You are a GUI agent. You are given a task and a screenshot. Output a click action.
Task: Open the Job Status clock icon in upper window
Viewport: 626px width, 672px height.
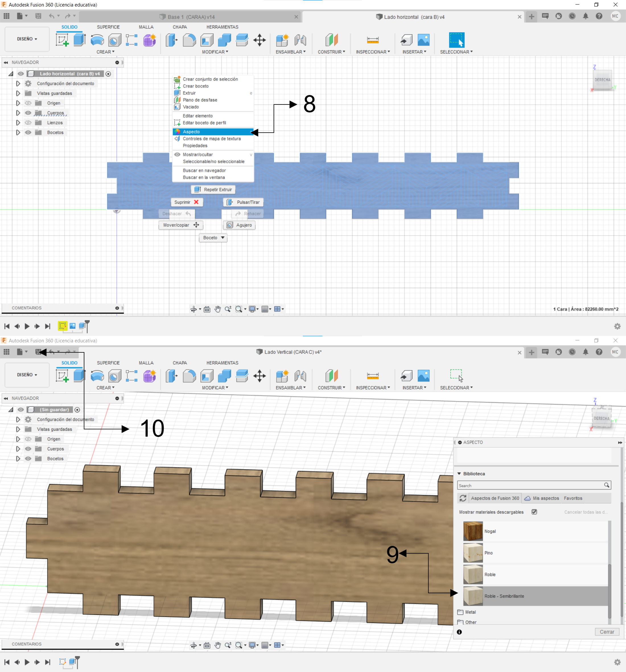(x=572, y=16)
